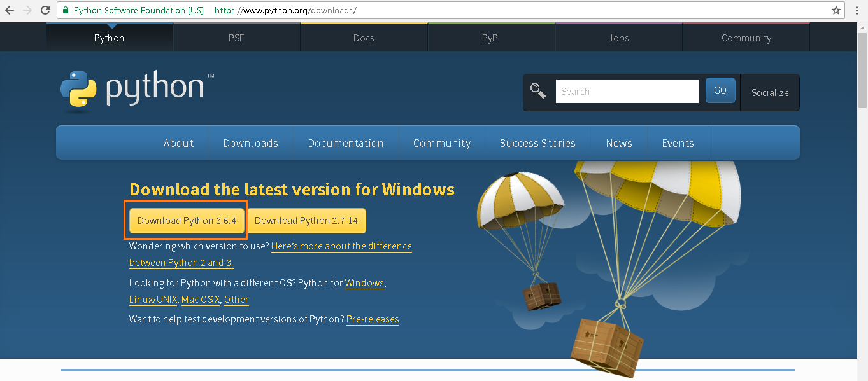The width and height of the screenshot is (868, 381).
Task: Click Download Python 2.7.14 button
Action: click(306, 221)
